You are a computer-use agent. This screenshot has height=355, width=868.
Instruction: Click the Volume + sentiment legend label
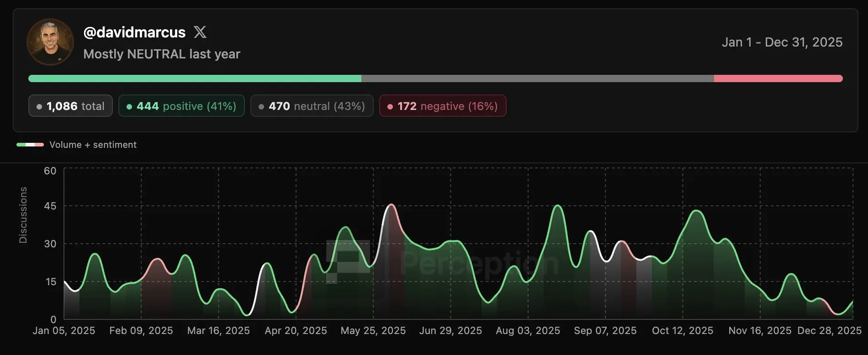93,145
